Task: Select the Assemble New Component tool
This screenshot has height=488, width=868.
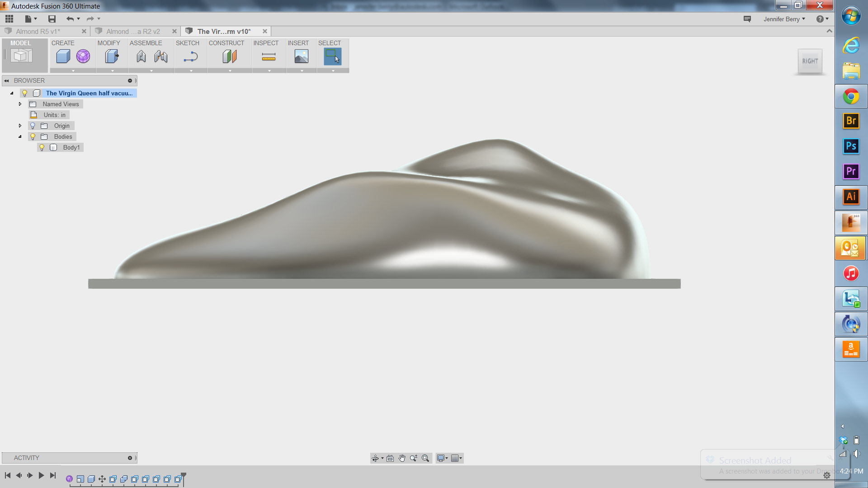Action: [x=141, y=56]
